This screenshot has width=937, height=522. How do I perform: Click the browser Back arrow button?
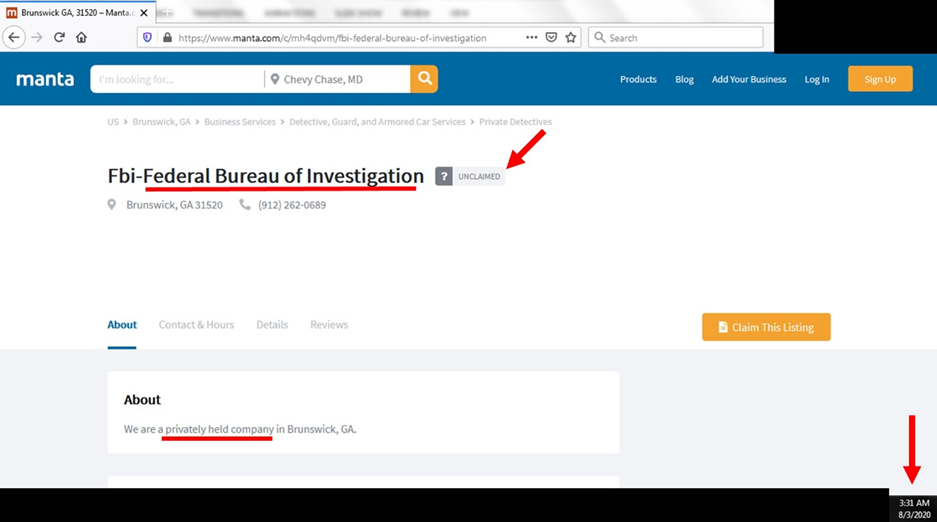pyautogui.click(x=14, y=38)
